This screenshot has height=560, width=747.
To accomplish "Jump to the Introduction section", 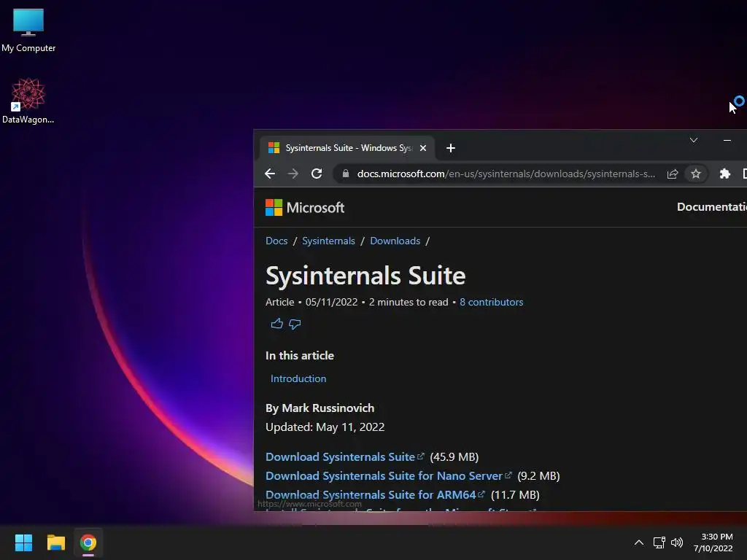I will coord(298,378).
